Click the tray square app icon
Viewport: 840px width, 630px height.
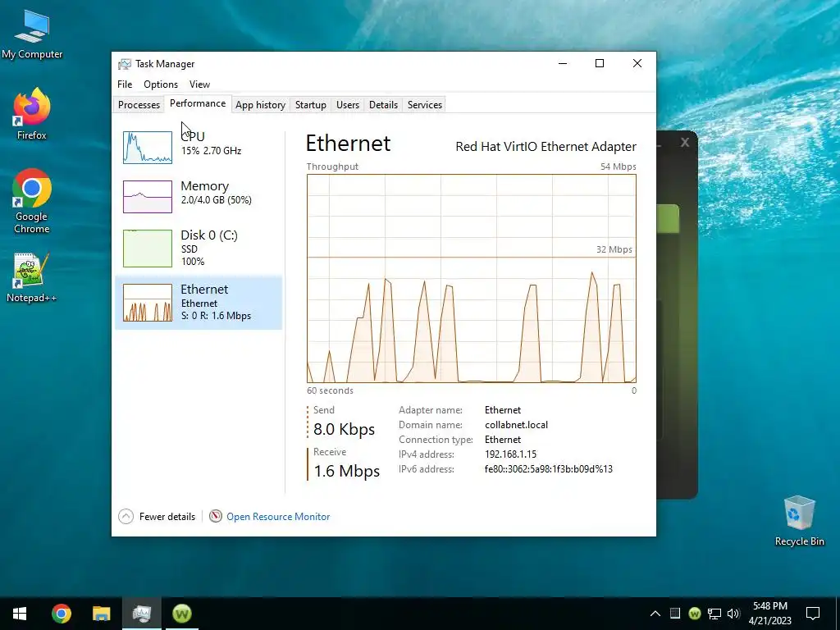click(675, 613)
